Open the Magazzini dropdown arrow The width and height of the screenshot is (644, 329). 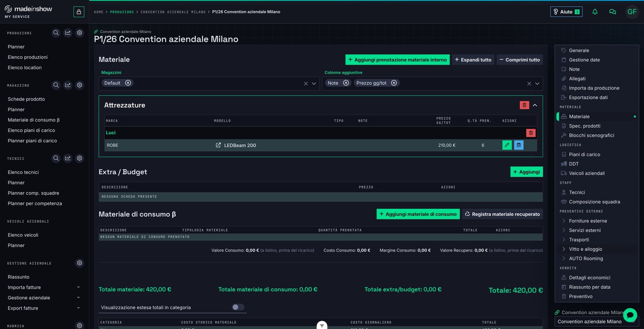pyautogui.click(x=314, y=84)
